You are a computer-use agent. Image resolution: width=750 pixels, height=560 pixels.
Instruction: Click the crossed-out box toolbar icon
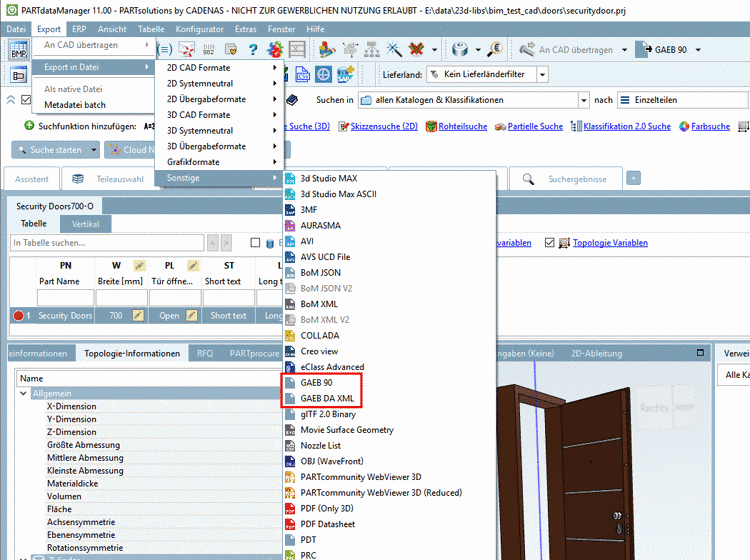297,49
